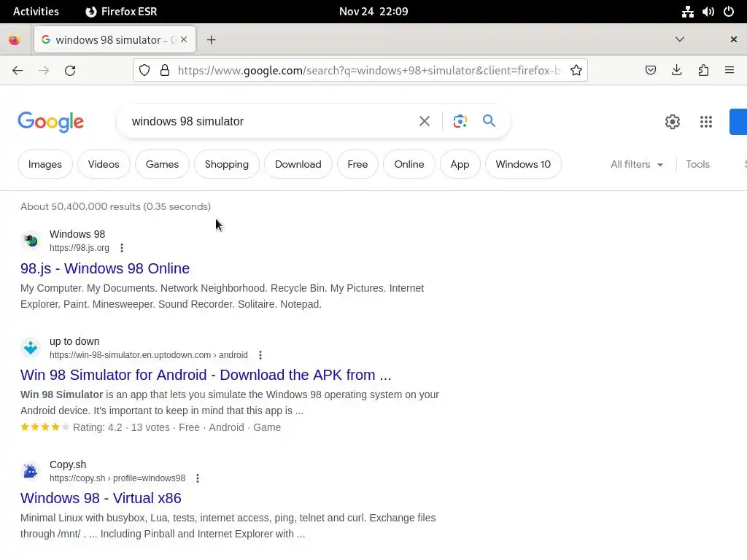Select the Download filter chip
The width and height of the screenshot is (747, 560).
click(298, 164)
